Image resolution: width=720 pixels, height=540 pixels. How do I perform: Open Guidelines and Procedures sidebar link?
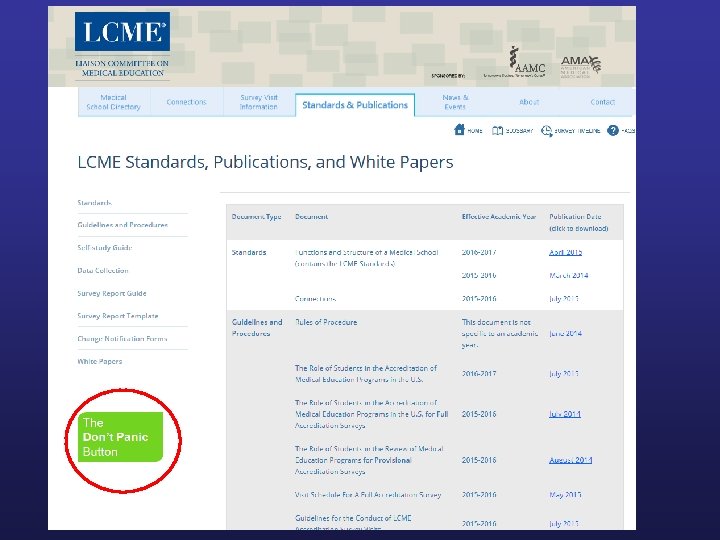[123, 225]
